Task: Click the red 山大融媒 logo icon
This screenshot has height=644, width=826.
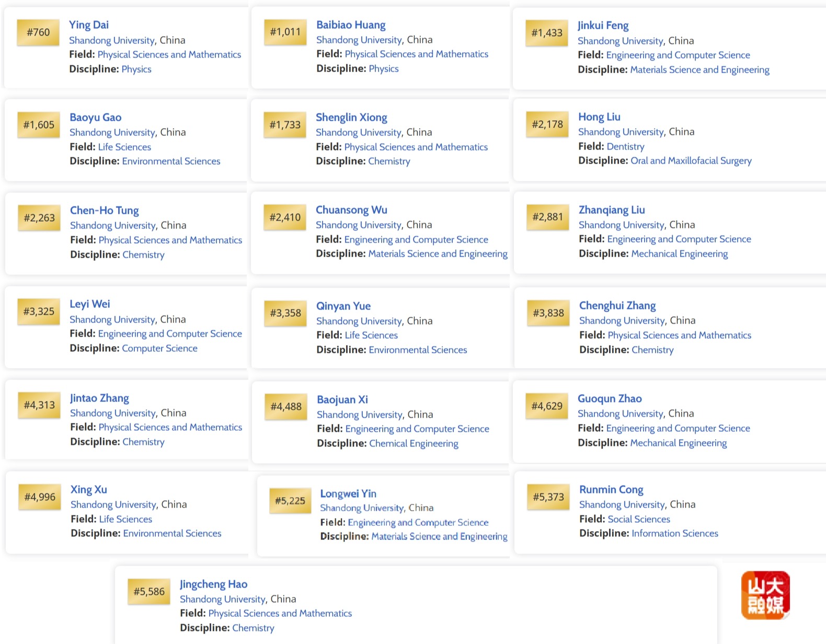Action: coord(765,595)
